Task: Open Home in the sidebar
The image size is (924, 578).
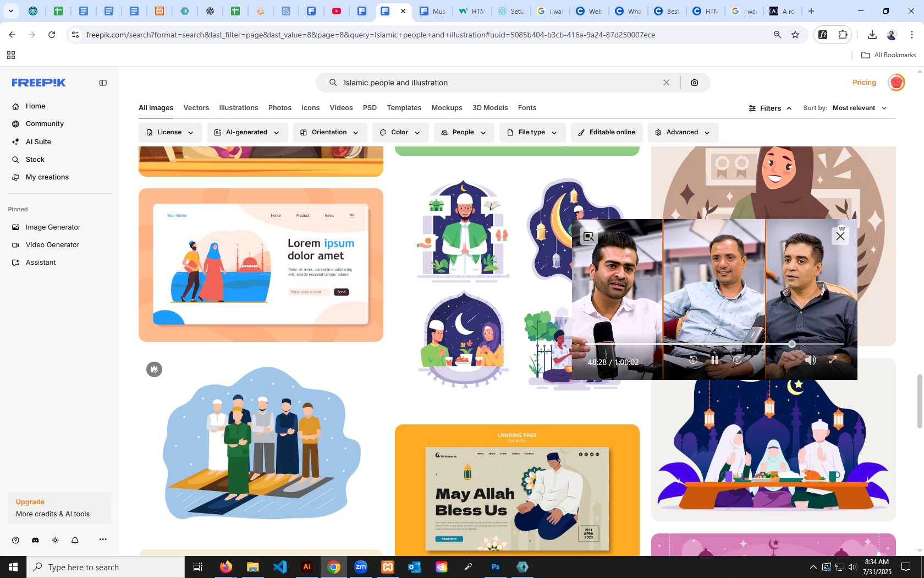Action: 35,106
